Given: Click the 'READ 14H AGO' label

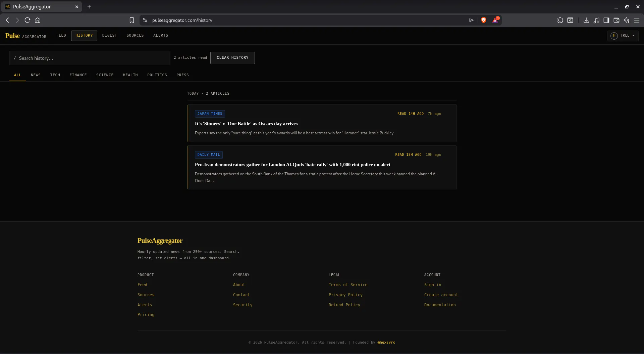Looking at the screenshot, I should [x=411, y=114].
